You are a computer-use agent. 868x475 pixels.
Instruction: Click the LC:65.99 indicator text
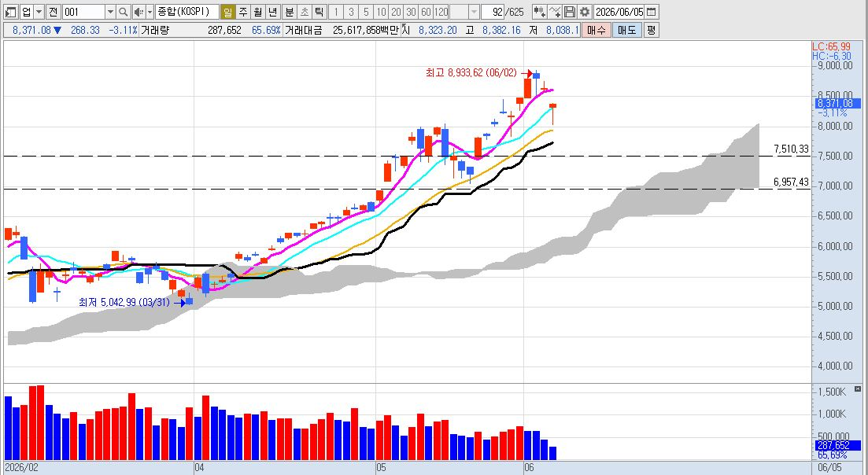(x=831, y=47)
